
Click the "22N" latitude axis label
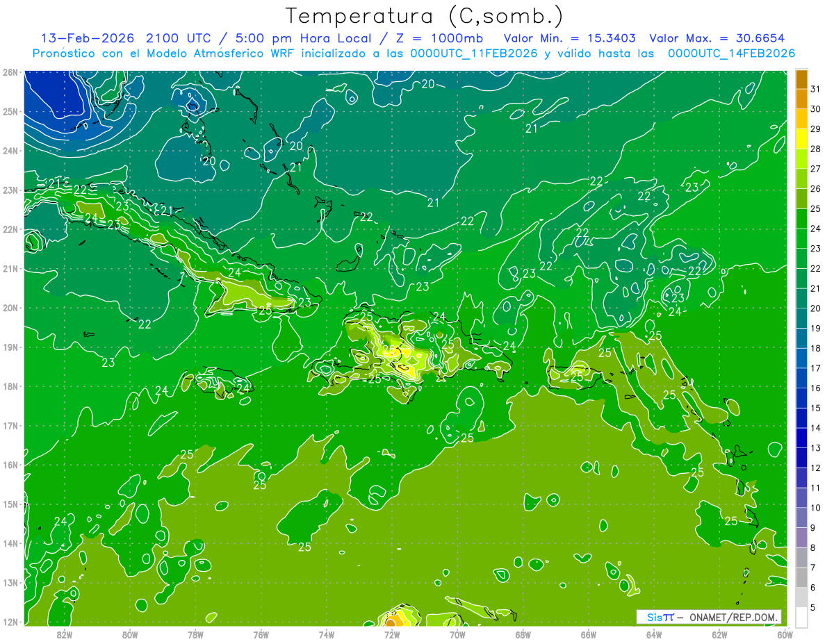point(10,229)
